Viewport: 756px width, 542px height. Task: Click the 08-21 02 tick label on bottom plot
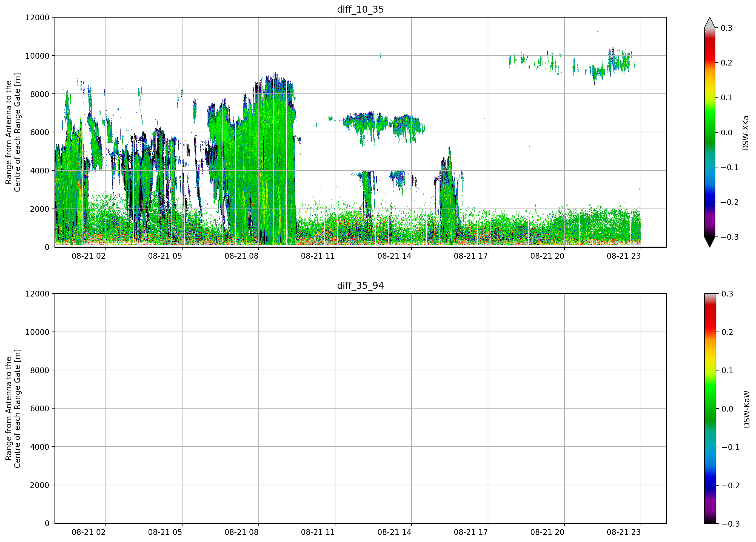88,532
